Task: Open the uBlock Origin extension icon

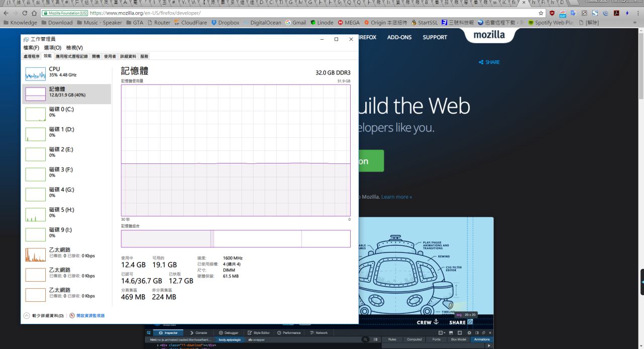Action: pos(552,13)
